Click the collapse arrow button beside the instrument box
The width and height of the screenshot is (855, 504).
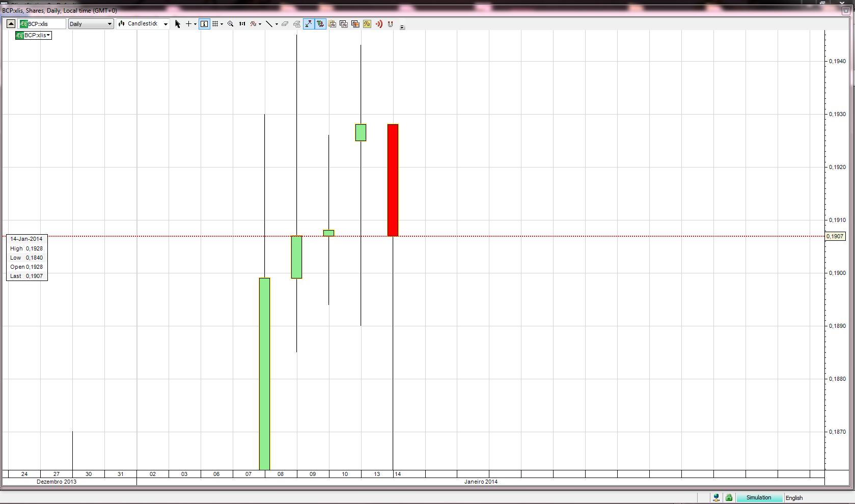point(11,24)
